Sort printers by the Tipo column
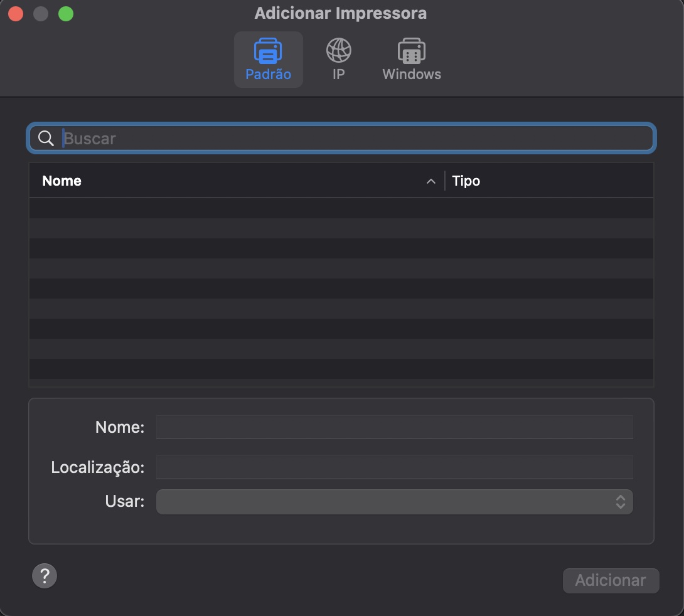Screen dimensions: 684x616 [x=466, y=181]
